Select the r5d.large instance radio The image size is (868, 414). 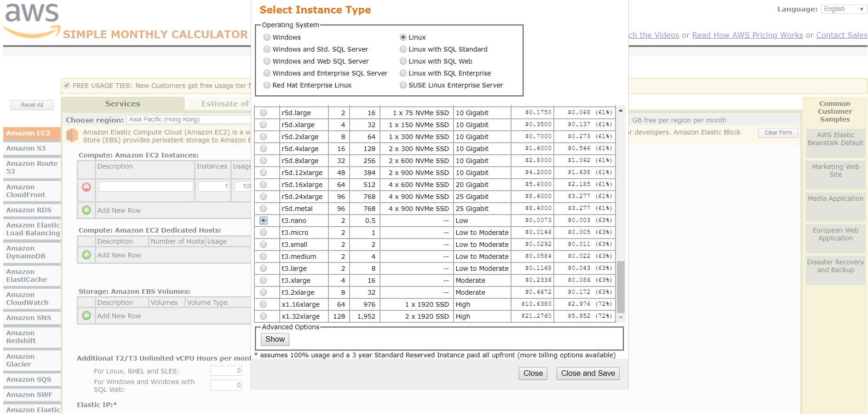coord(263,113)
